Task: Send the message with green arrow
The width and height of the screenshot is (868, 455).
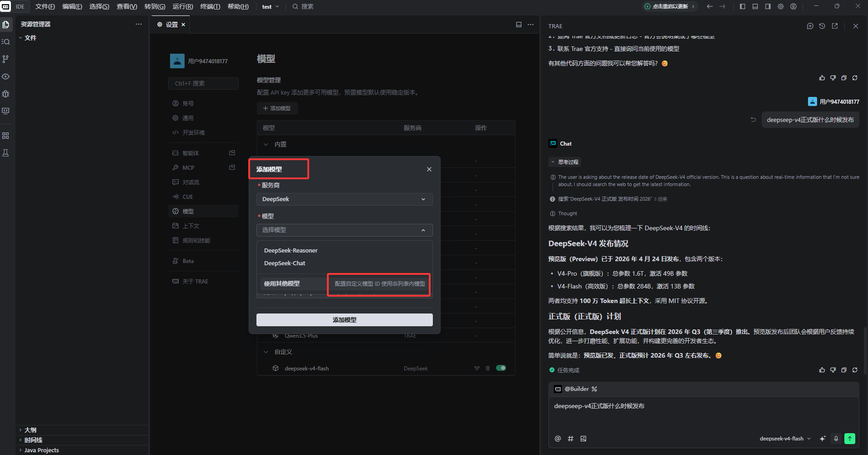Action: (849, 439)
